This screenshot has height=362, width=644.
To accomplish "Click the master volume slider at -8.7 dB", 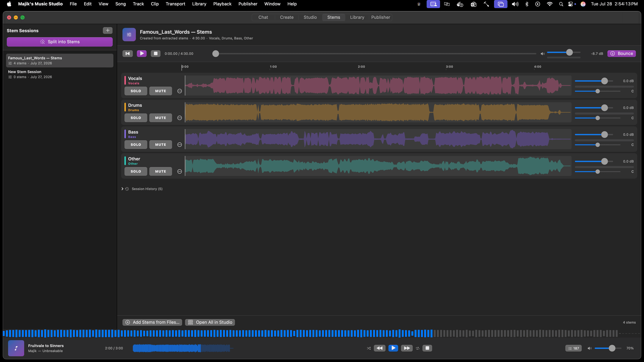I will click(x=564, y=52).
